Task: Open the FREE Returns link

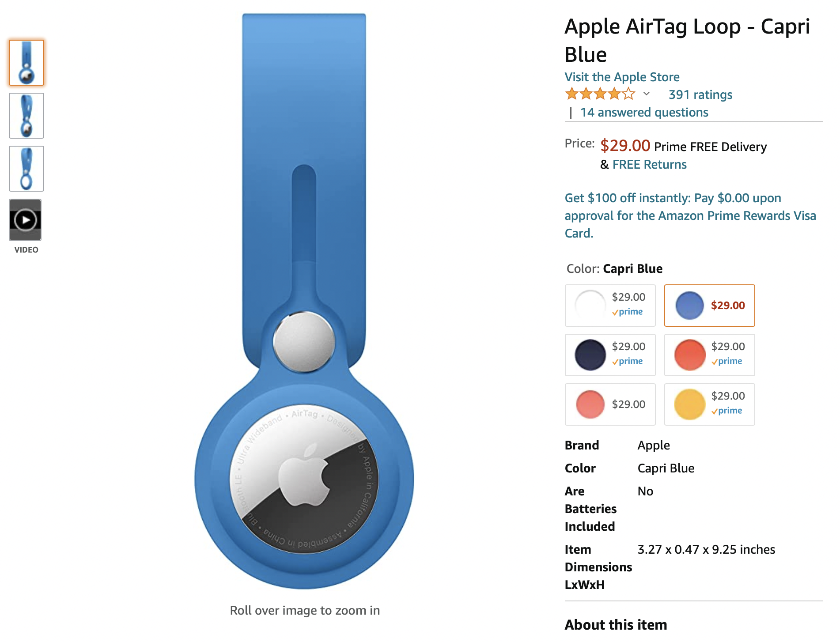Action: pos(649,164)
